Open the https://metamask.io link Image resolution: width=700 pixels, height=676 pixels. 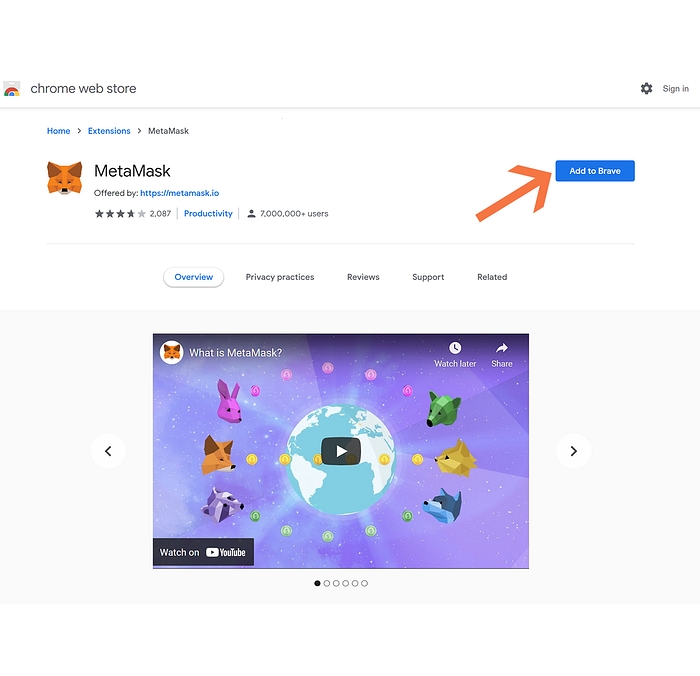pyautogui.click(x=179, y=193)
